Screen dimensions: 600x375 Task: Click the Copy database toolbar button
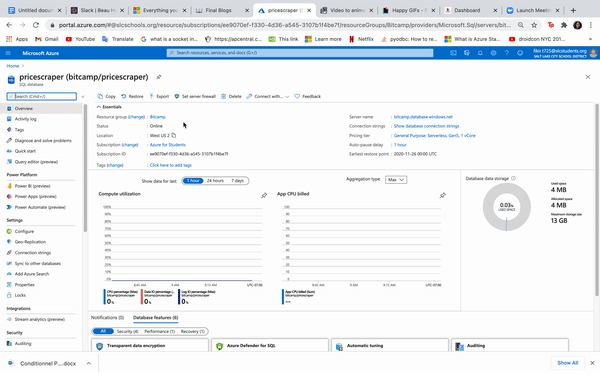click(x=106, y=96)
